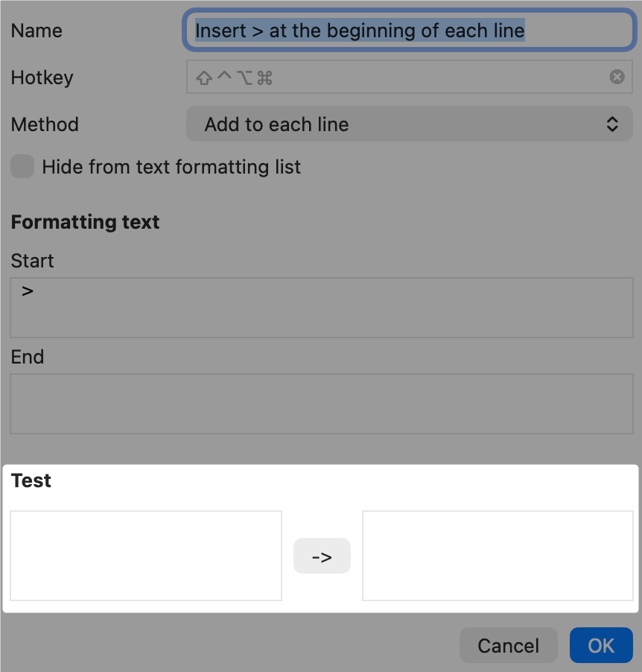
Task: Click the Test output box on right
Action: pyautogui.click(x=498, y=556)
